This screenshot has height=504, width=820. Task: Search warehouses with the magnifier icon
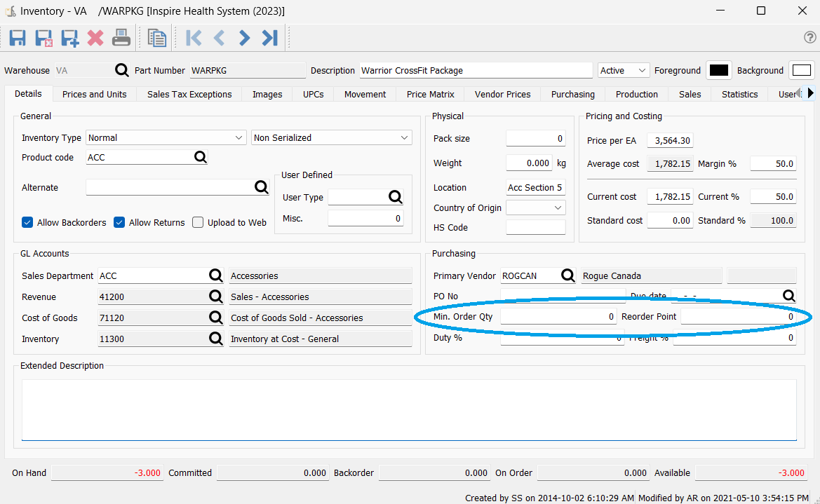[x=121, y=70]
